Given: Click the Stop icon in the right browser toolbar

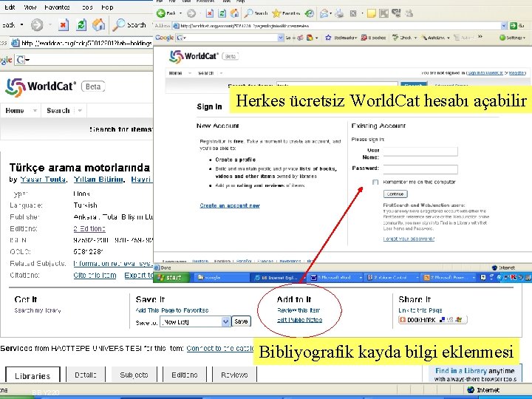Looking at the screenshot, I should (210, 13).
